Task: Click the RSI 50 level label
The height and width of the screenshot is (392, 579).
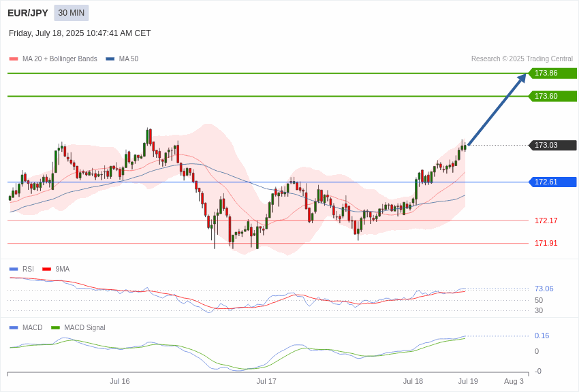Action: pyautogui.click(x=539, y=300)
